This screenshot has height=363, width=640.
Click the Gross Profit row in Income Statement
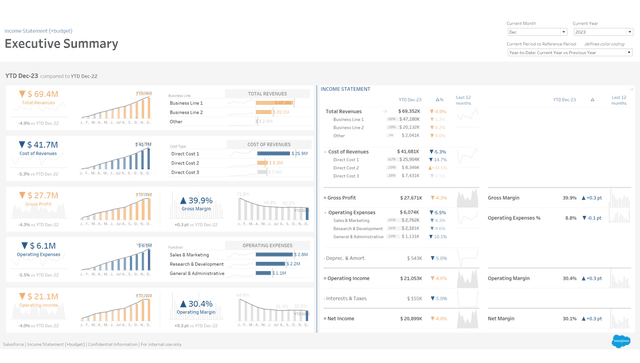(x=401, y=198)
